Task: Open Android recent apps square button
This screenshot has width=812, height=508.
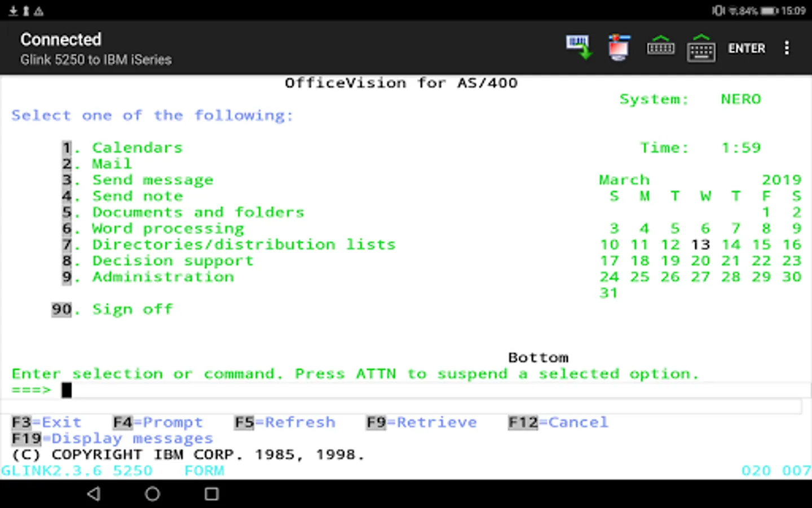Action: coord(211,494)
